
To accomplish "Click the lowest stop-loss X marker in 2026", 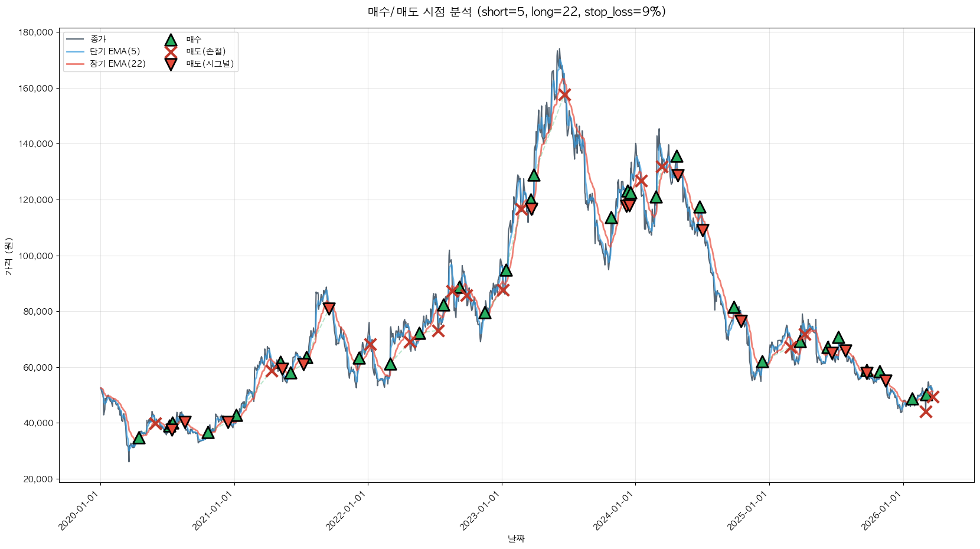I will coord(926,411).
